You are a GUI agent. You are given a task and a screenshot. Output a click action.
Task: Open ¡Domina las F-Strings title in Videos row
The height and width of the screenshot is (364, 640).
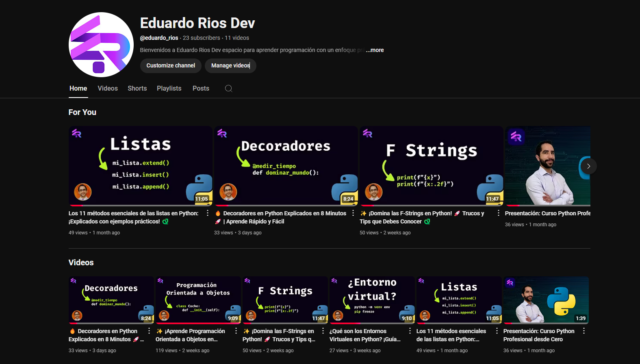tap(279, 335)
